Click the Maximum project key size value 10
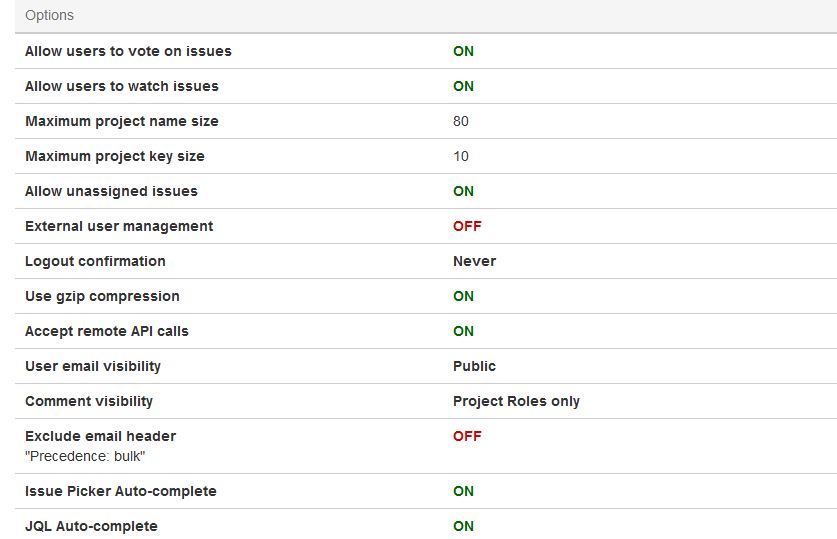 (461, 156)
